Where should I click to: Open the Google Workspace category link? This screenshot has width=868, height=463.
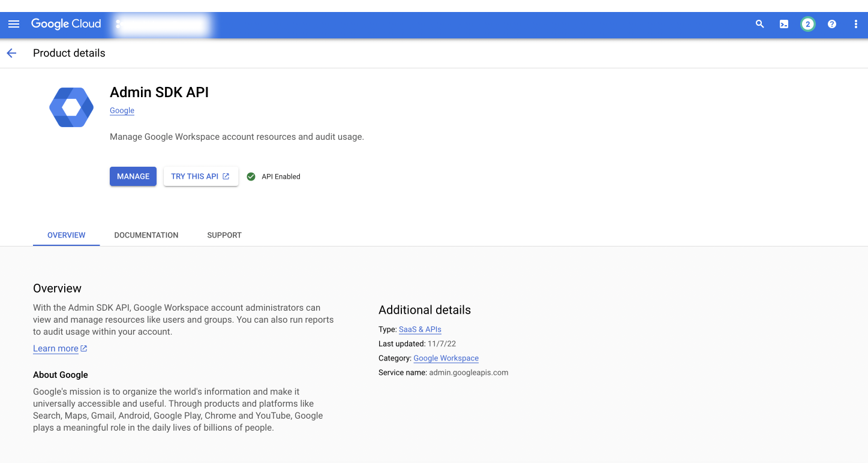pos(446,358)
